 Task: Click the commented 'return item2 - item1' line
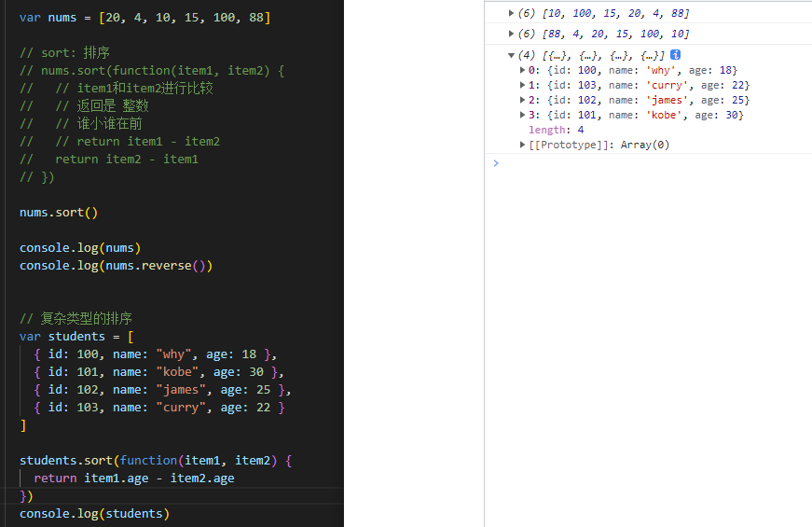point(127,159)
